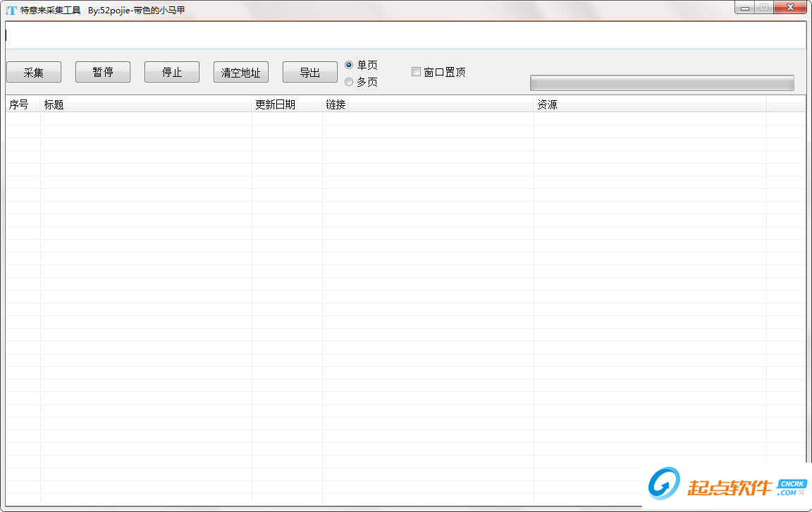Click the 采集 (collect) button
Screen dimensions: 812x512
click(x=33, y=71)
